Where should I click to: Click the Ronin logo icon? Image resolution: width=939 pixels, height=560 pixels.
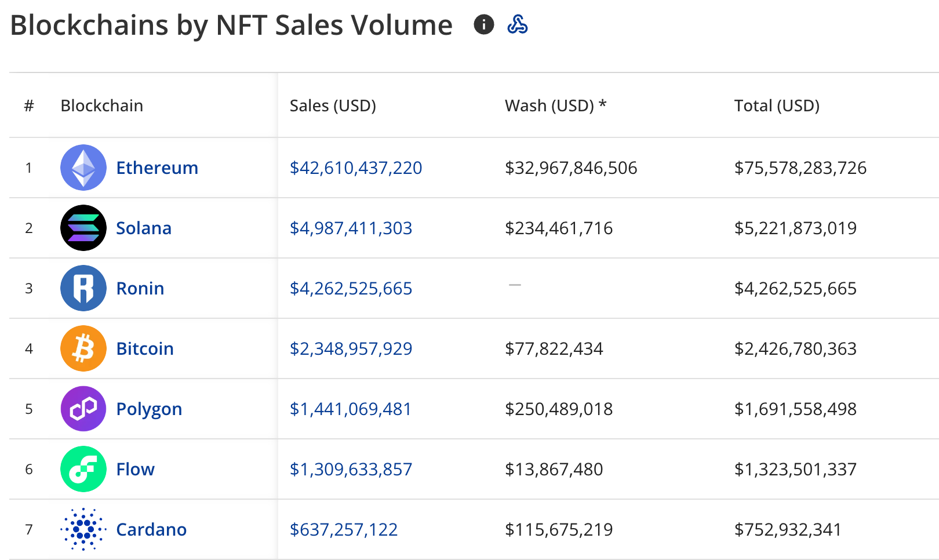(x=83, y=288)
